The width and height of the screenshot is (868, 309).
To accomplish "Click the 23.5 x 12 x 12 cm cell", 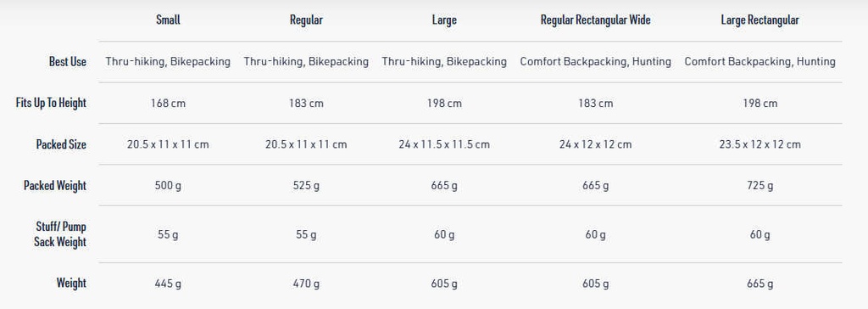I will [x=760, y=144].
